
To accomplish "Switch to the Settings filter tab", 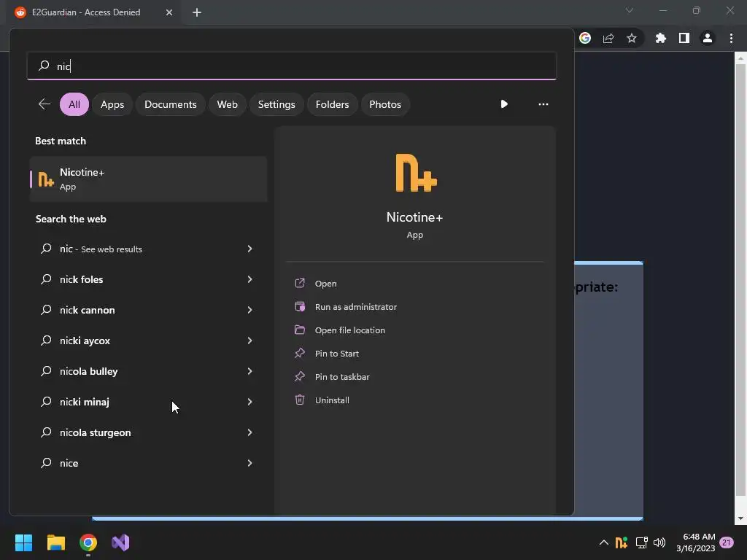I will (276, 104).
